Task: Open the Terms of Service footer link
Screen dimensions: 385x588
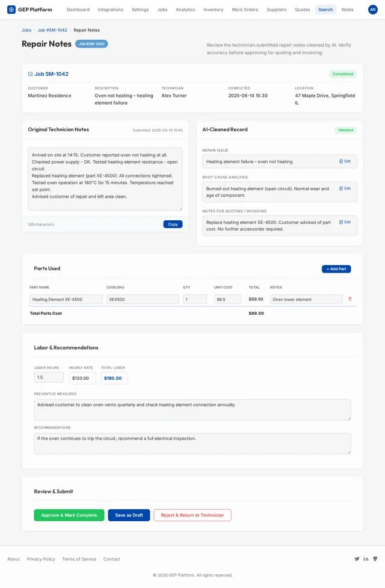Action: pos(79,559)
